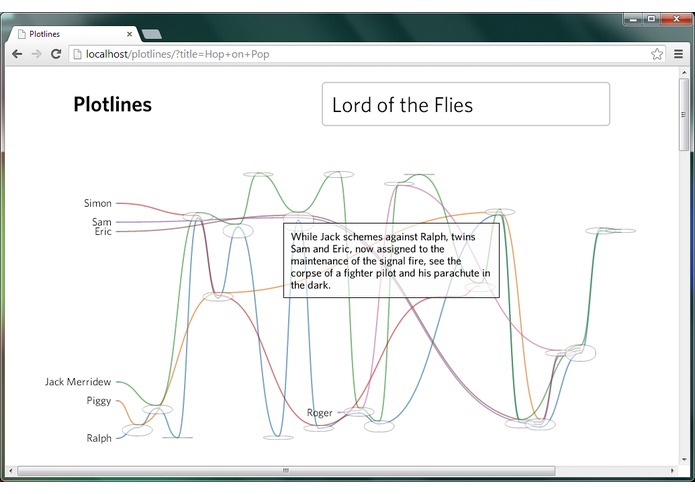The height and width of the screenshot is (494, 695).
Task: Select the Jack Merridew character label
Action: click(78, 382)
